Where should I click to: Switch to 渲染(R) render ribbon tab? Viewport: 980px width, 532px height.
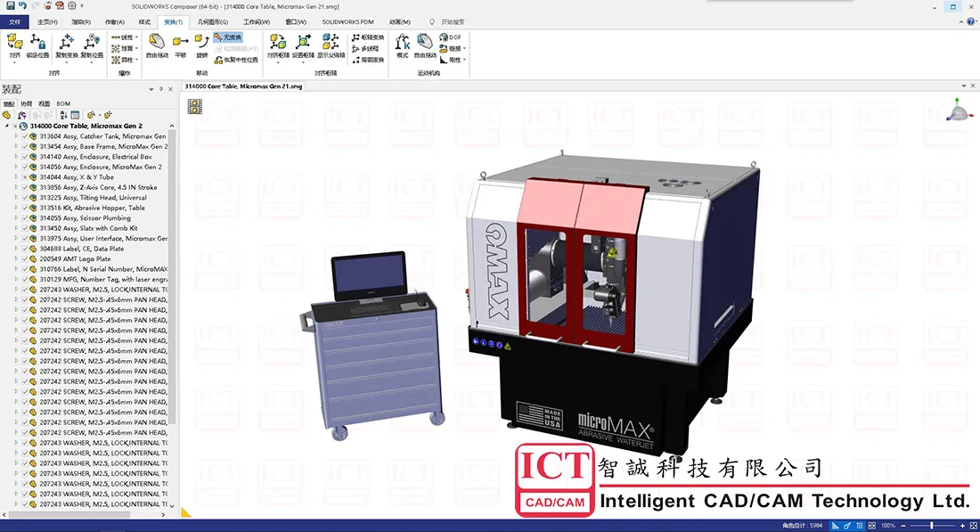pos(80,22)
